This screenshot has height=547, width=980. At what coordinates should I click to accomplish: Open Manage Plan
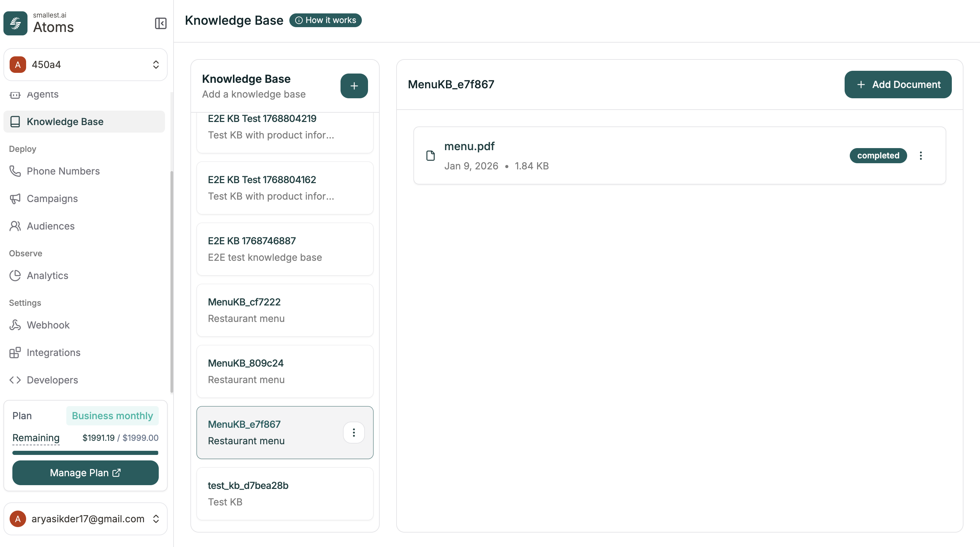click(x=85, y=473)
